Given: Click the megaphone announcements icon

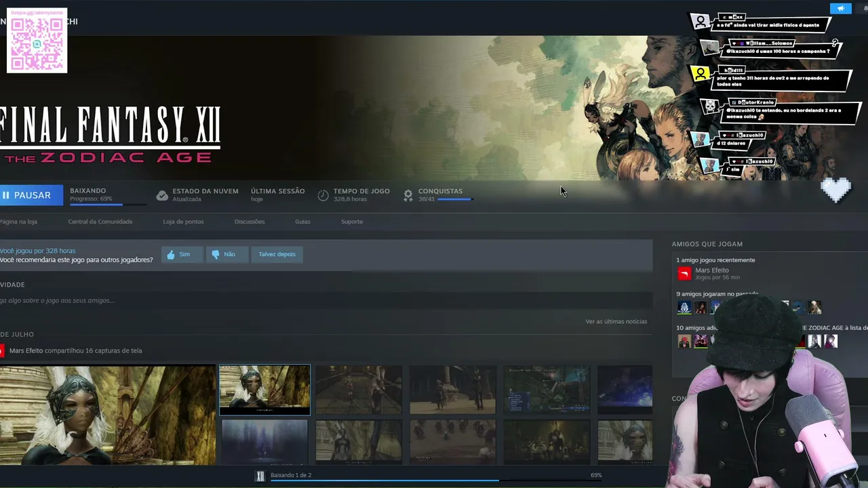Looking at the screenshot, I should pyautogui.click(x=841, y=8).
